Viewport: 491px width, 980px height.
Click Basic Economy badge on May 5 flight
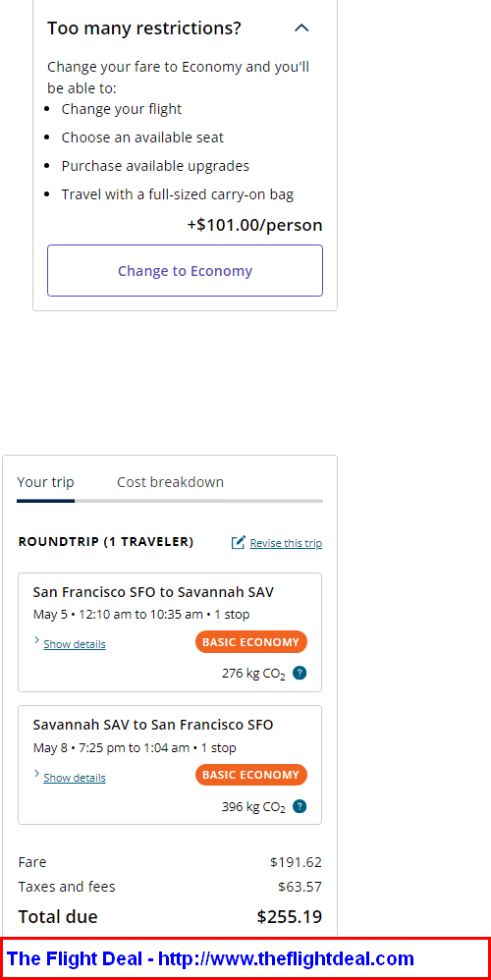pyautogui.click(x=251, y=642)
